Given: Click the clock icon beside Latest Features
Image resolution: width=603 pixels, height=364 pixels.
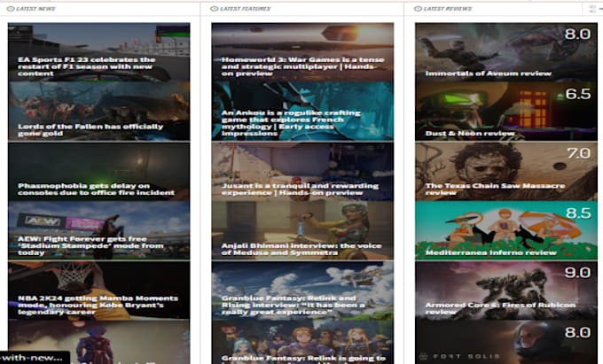Looking at the screenshot, I should click(215, 9).
